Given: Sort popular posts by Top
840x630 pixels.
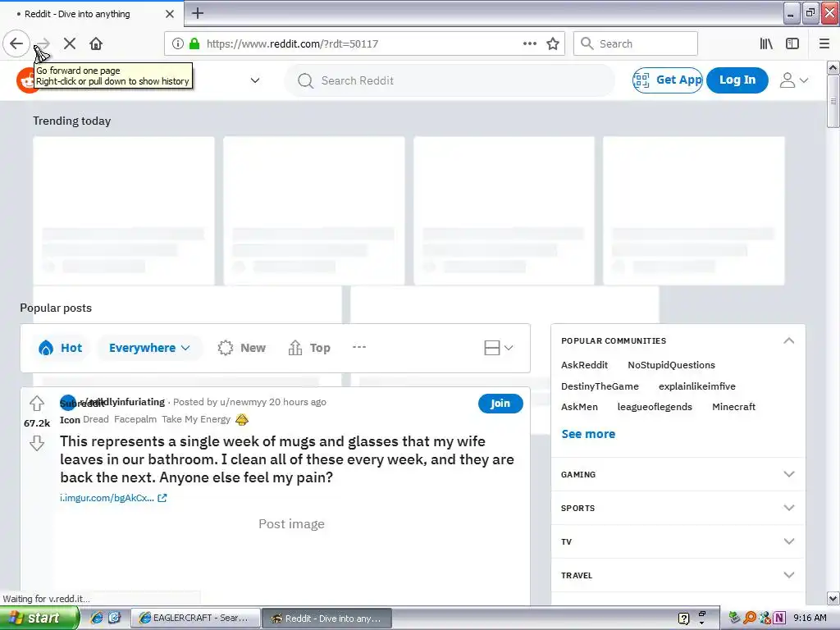Looking at the screenshot, I should coord(309,348).
